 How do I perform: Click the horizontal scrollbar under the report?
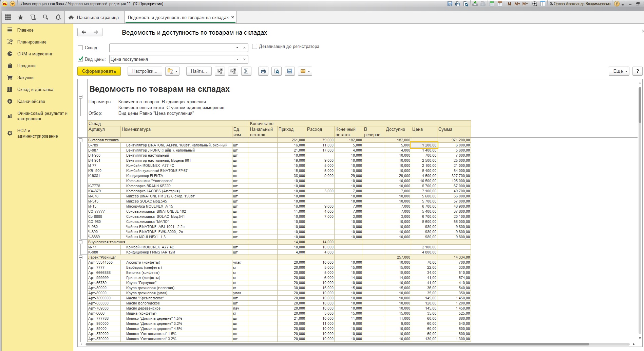coord(339,344)
